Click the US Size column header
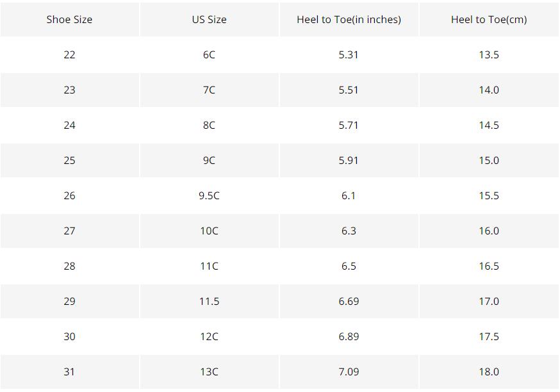 pyautogui.click(x=209, y=19)
